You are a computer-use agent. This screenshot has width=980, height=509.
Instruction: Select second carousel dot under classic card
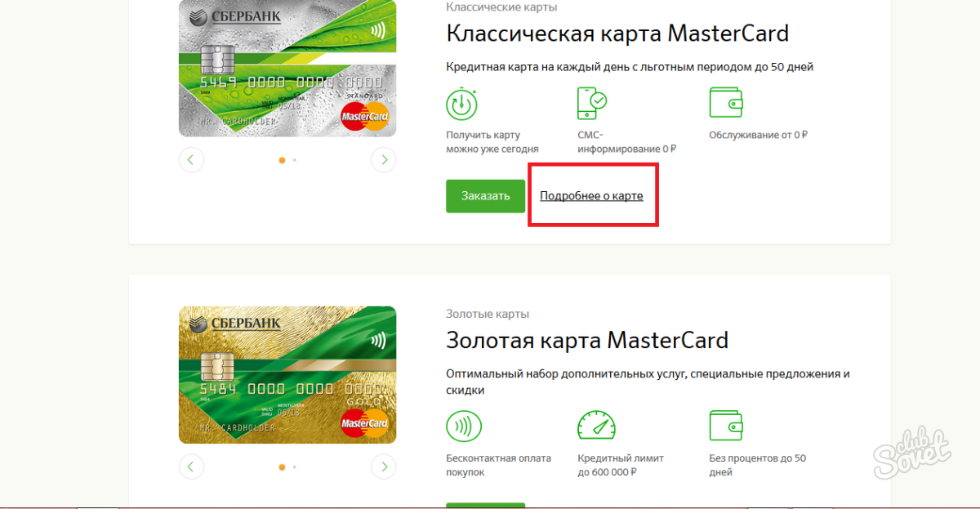(294, 160)
